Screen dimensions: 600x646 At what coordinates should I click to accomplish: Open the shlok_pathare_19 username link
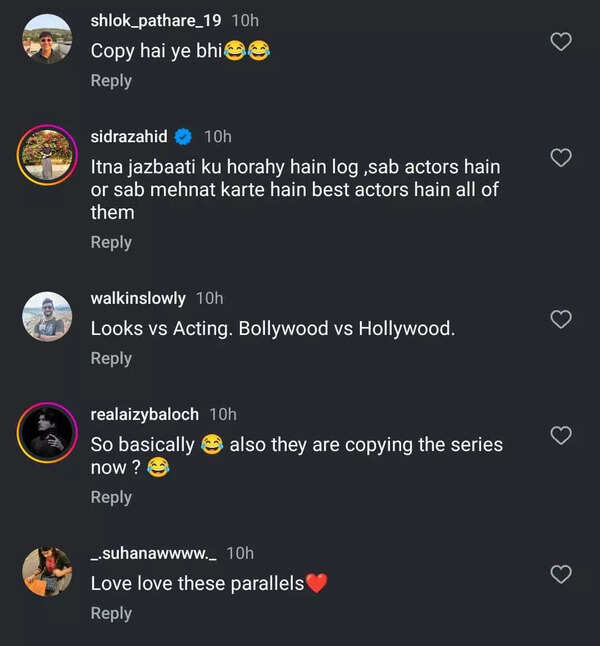(157, 20)
